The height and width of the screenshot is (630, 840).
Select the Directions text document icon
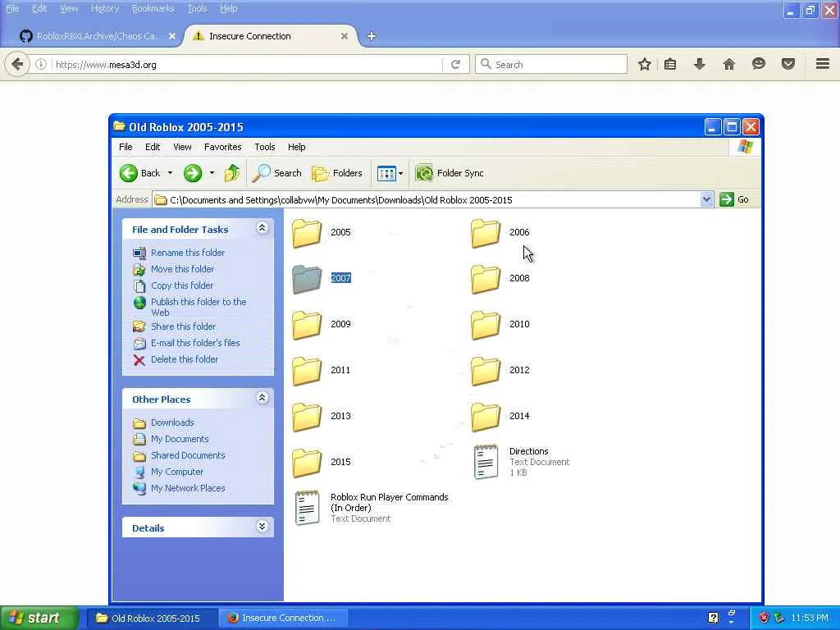pos(486,461)
